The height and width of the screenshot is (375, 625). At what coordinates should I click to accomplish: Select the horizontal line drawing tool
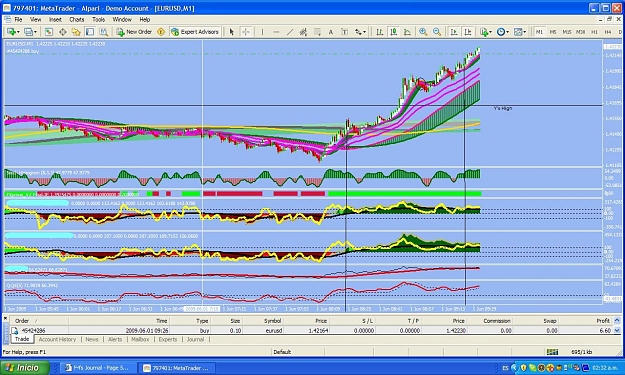coord(276,32)
